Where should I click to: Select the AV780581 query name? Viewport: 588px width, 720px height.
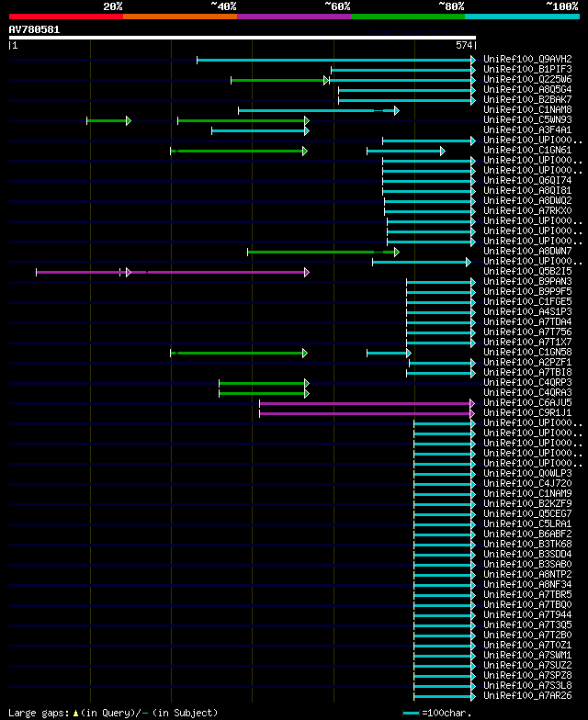pos(35,29)
